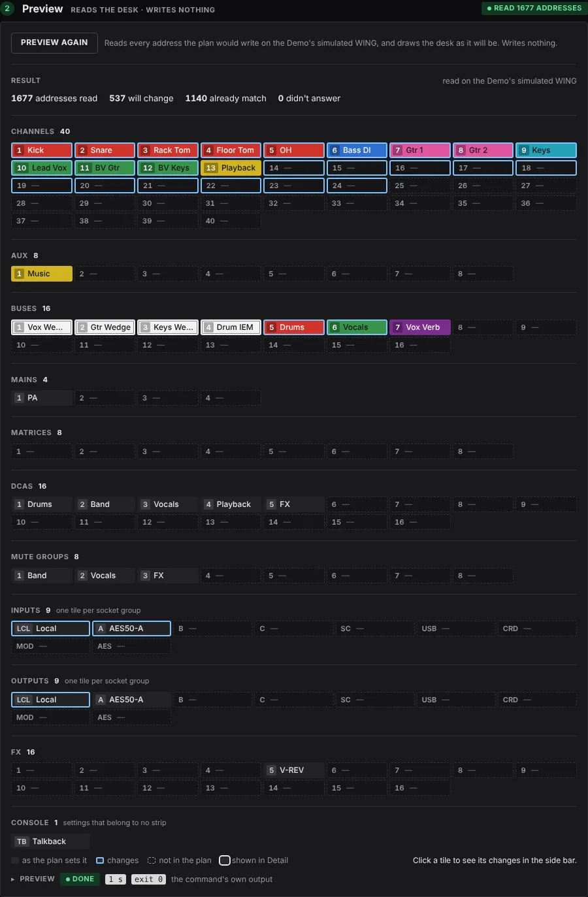Choose the OH channel tile
Image resolution: width=588 pixels, height=897 pixels.
coord(294,150)
